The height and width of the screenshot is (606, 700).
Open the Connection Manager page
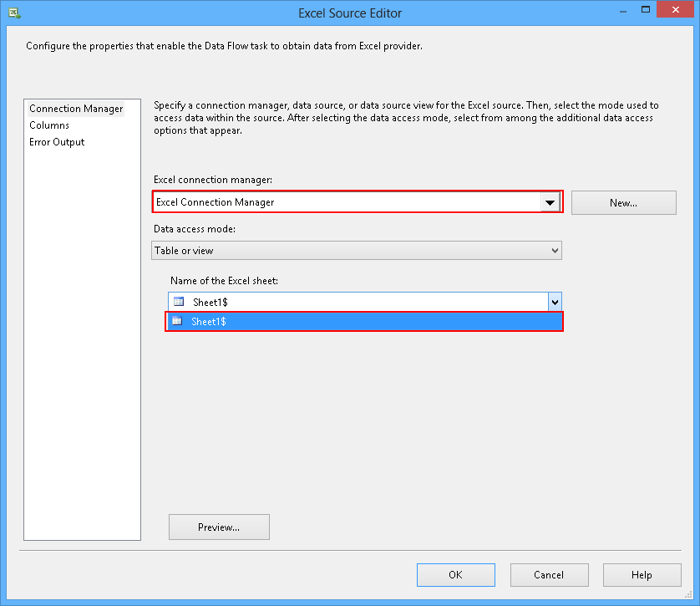point(76,109)
